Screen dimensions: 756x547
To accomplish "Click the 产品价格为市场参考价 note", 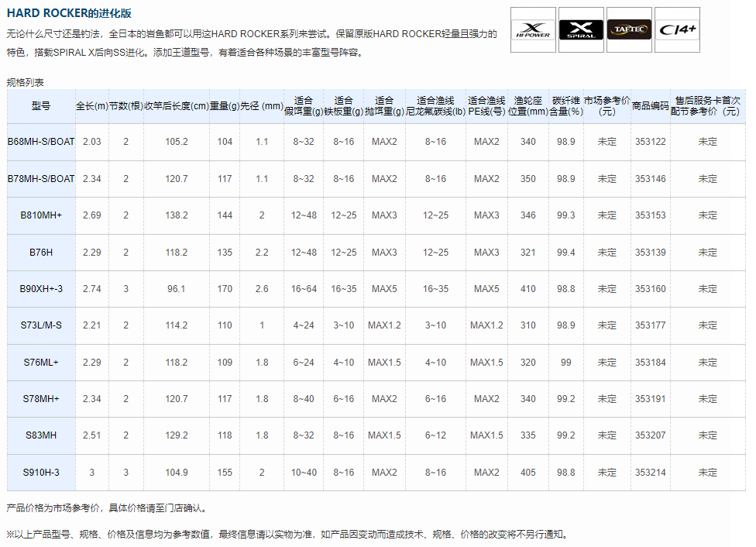I will (108, 508).
